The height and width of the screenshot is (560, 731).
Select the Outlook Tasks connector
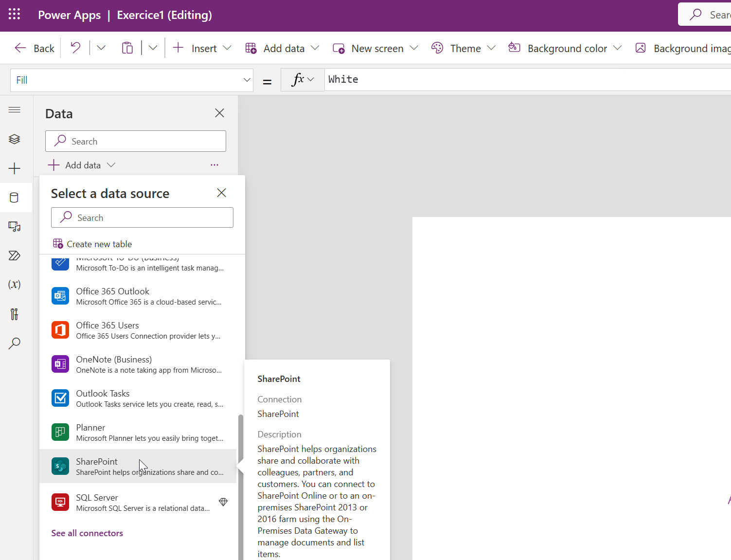(x=138, y=398)
